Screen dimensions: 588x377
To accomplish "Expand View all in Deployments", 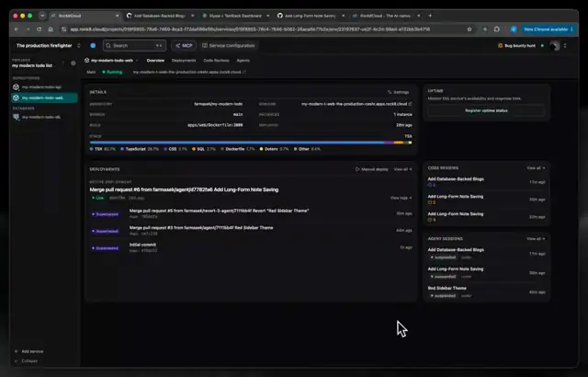I will pyautogui.click(x=402, y=169).
